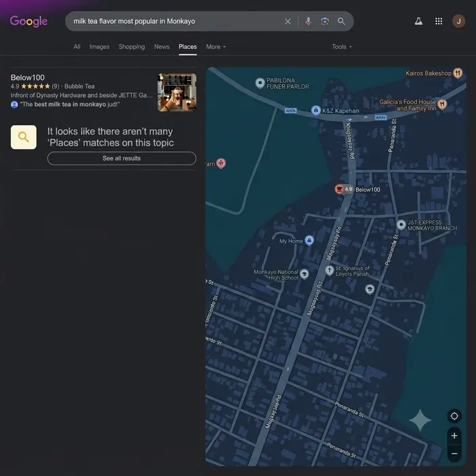
Task: Click the K&Z Kapehan map marker
Action: coord(316,110)
